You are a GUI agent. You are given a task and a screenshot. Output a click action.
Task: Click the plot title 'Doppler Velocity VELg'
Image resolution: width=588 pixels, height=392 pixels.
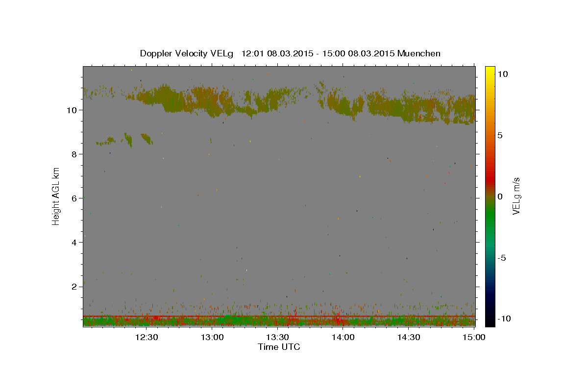tap(187, 53)
